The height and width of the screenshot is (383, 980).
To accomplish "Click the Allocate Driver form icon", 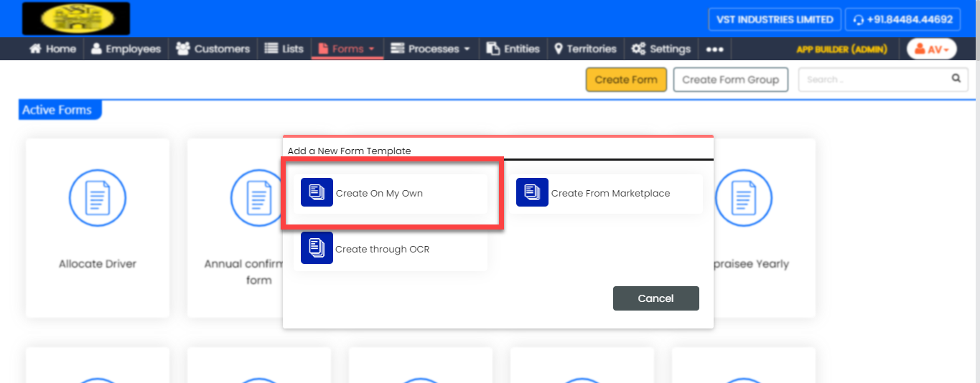I will pos(98,199).
